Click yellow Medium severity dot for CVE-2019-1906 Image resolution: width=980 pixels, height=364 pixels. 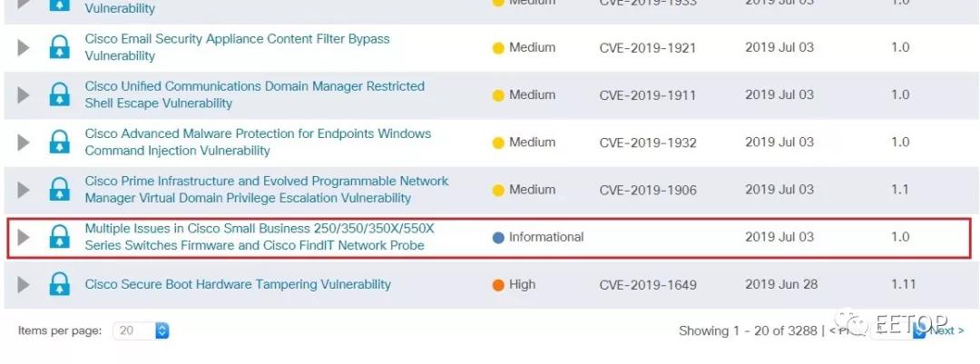[x=498, y=190]
